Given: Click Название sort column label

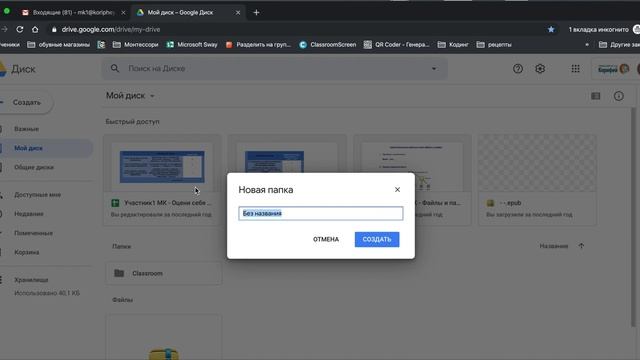Looking at the screenshot, I should pos(554,246).
